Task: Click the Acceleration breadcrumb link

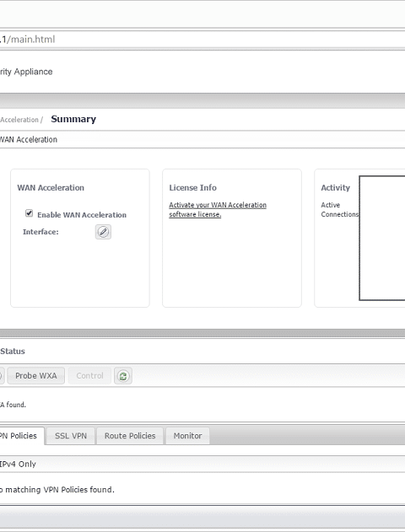Action: tap(19, 120)
